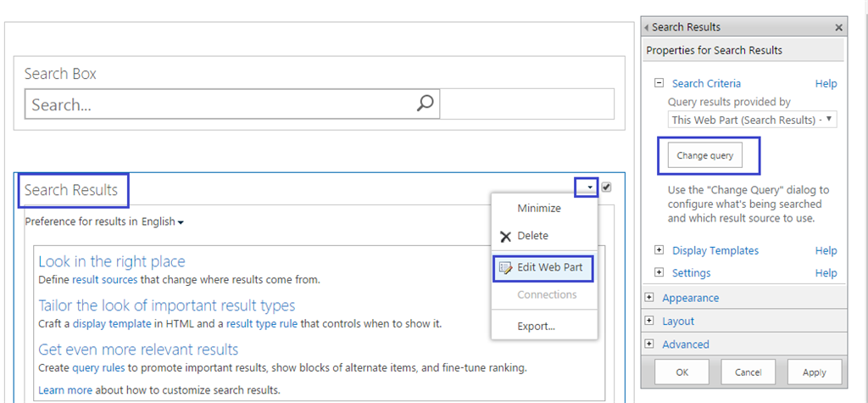Click the Apply button
Image resolution: width=868 pixels, height=403 pixels.
(813, 372)
